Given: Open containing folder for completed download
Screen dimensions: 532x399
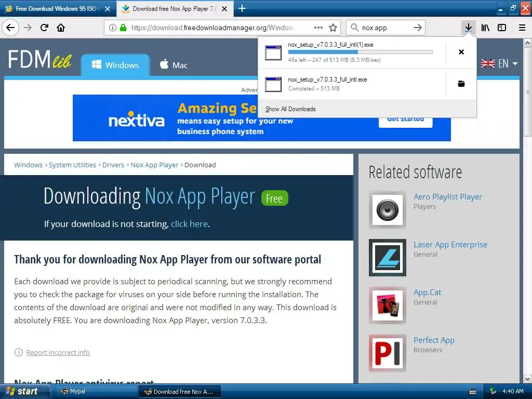Looking at the screenshot, I should pos(461,84).
